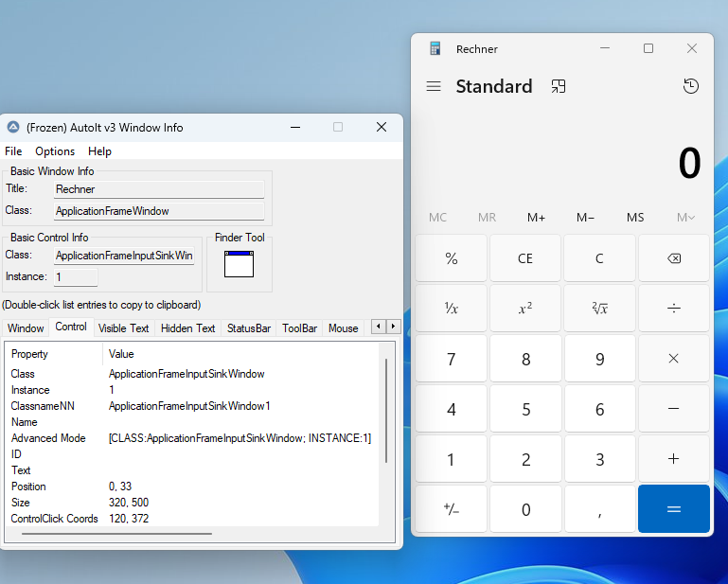Click the M+ memory add button

click(536, 218)
